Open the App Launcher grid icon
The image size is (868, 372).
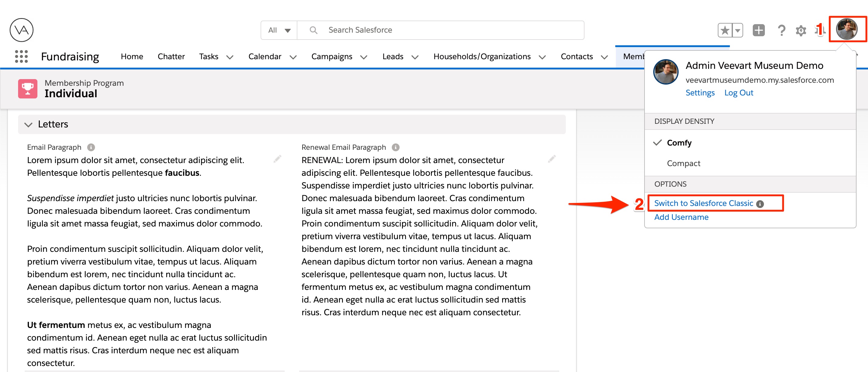21,57
